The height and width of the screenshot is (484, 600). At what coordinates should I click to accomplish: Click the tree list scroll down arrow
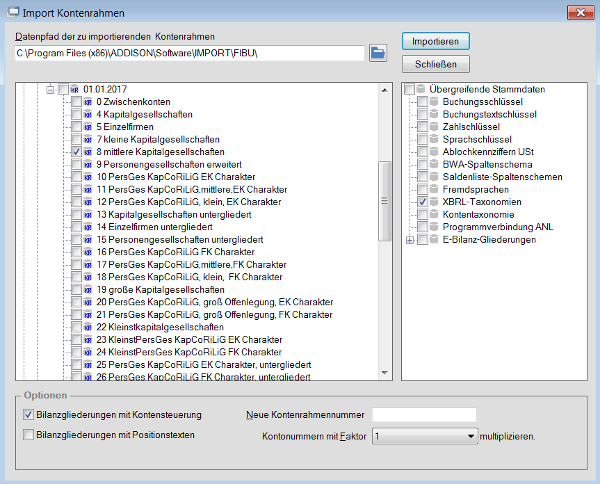tap(385, 373)
